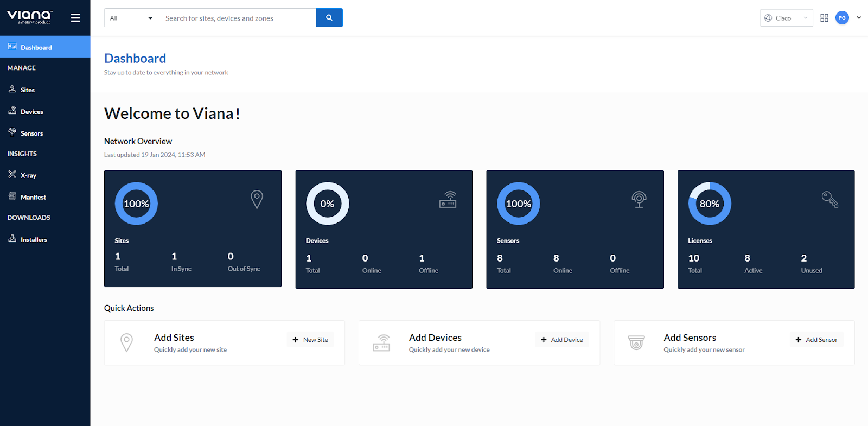Open Installers in the sidebar
Screen dimensions: 868x426
point(34,239)
